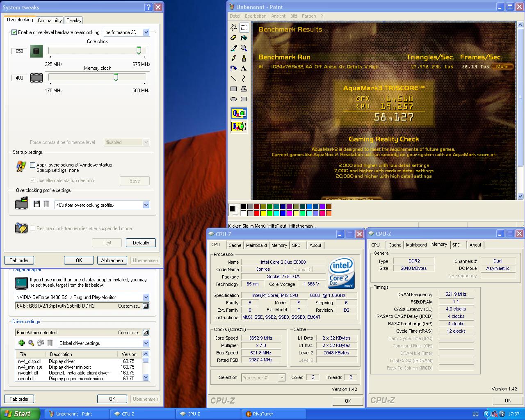Activate the Magnifier tool in Paint
525x420 pixels.
point(244,48)
